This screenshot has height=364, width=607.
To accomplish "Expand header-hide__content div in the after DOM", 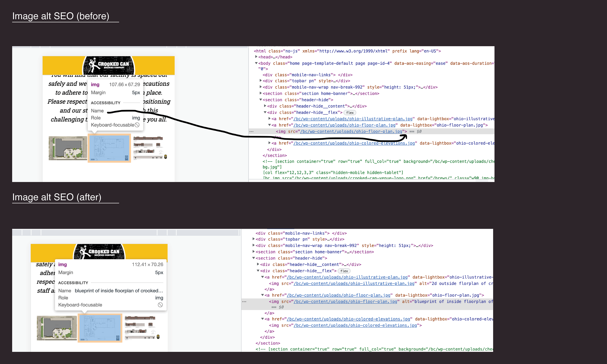I will [258, 264].
